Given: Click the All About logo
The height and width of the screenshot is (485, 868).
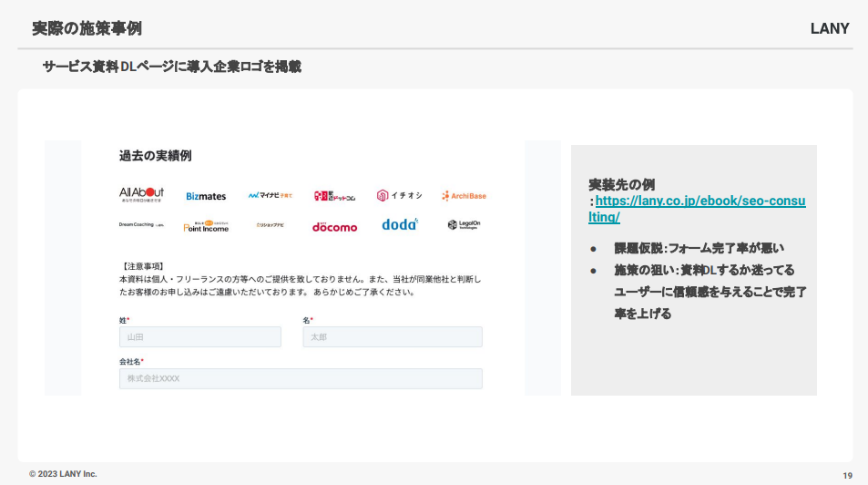Looking at the screenshot, I should point(142,194).
